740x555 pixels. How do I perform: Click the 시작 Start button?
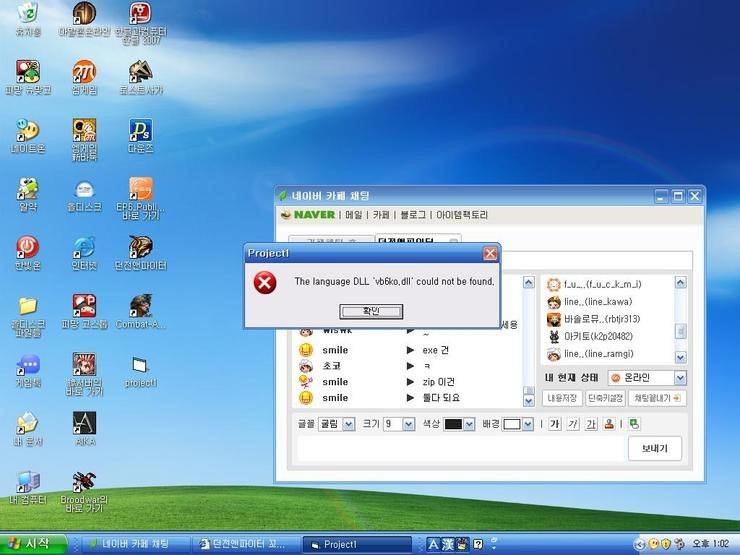pos(32,544)
